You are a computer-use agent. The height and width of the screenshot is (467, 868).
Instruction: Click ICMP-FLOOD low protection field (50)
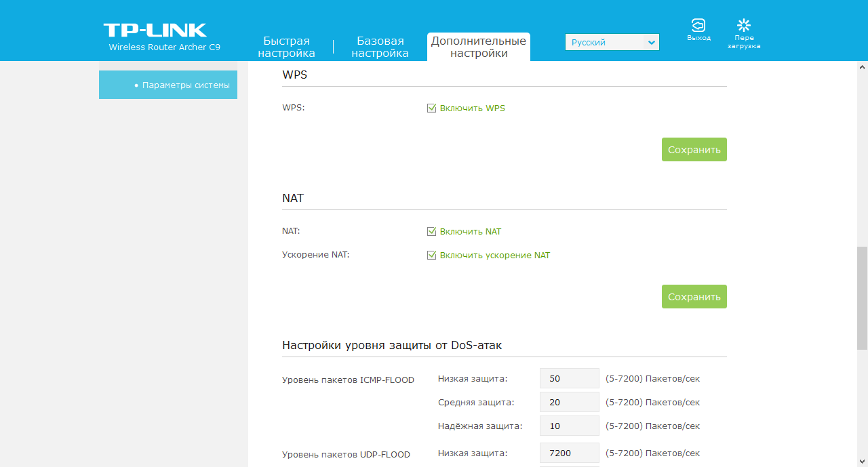point(569,378)
